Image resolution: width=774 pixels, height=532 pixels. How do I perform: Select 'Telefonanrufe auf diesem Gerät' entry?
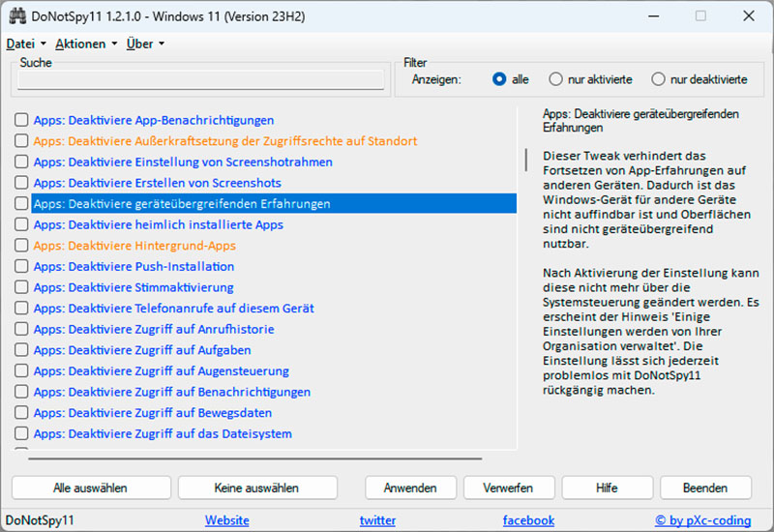pos(174,308)
